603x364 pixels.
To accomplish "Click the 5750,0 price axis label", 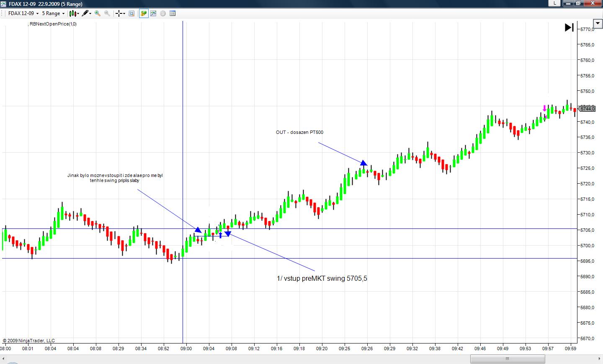I will pyautogui.click(x=588, y=91).
